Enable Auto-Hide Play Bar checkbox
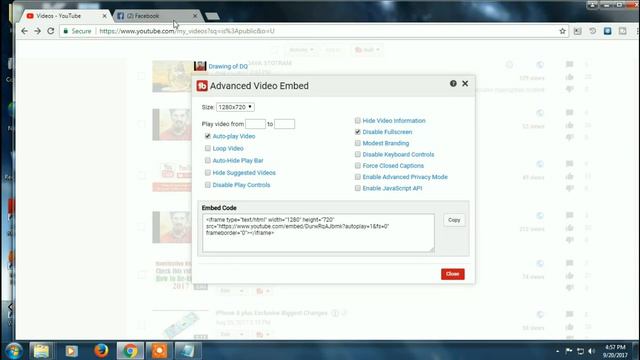This screenshot has width=640, height=360. coord(208,160)
